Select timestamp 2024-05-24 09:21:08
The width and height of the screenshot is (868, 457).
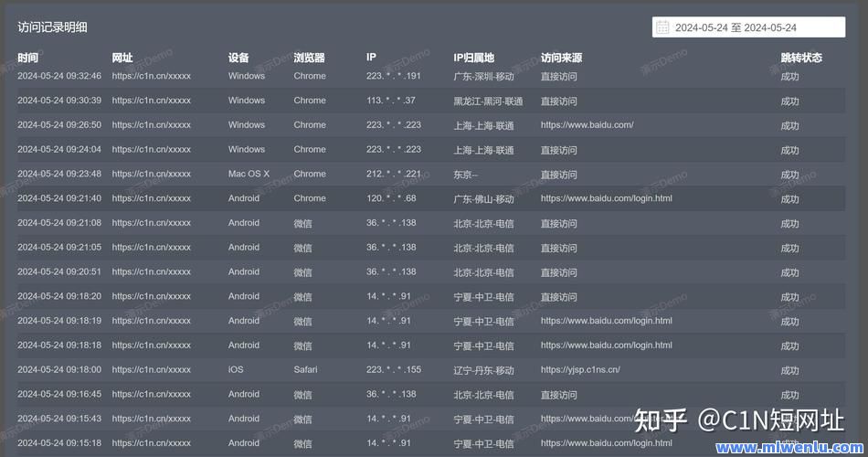(59, 223)
